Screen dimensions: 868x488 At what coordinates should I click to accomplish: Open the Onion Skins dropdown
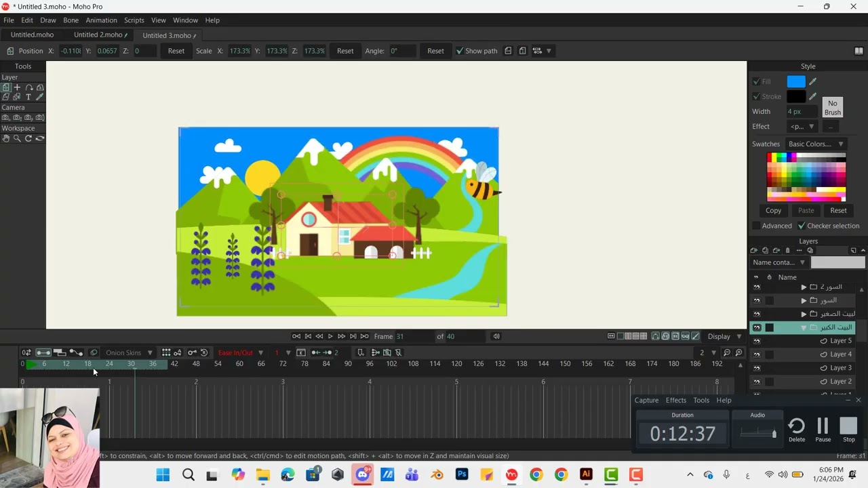point(129,352)
